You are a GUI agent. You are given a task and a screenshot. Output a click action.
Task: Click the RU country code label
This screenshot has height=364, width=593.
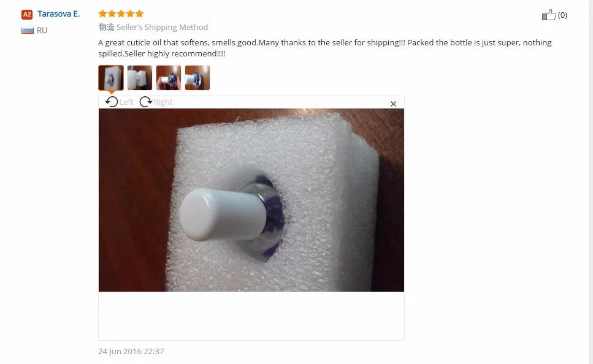tap(42, 30)
